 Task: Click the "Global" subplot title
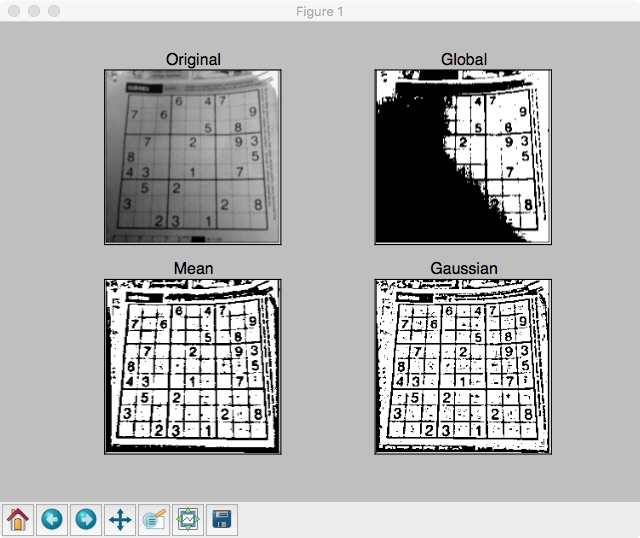(464, 60)
